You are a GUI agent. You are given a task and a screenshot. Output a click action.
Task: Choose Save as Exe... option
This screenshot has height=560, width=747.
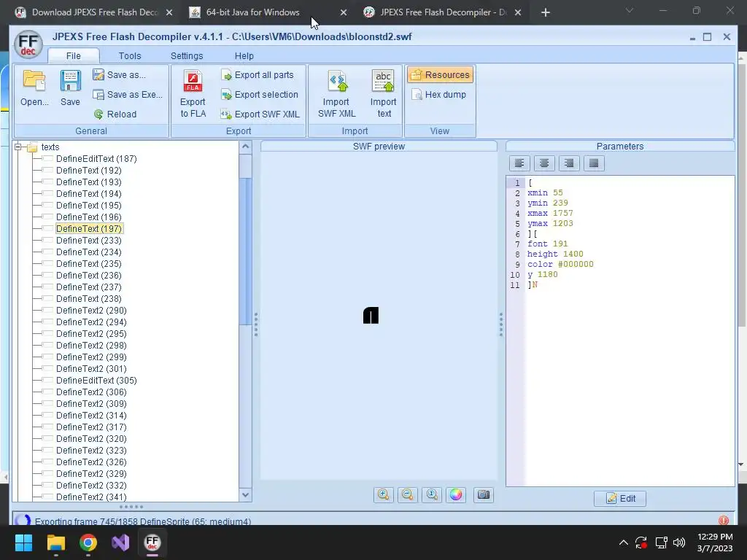tap(128, 94)
